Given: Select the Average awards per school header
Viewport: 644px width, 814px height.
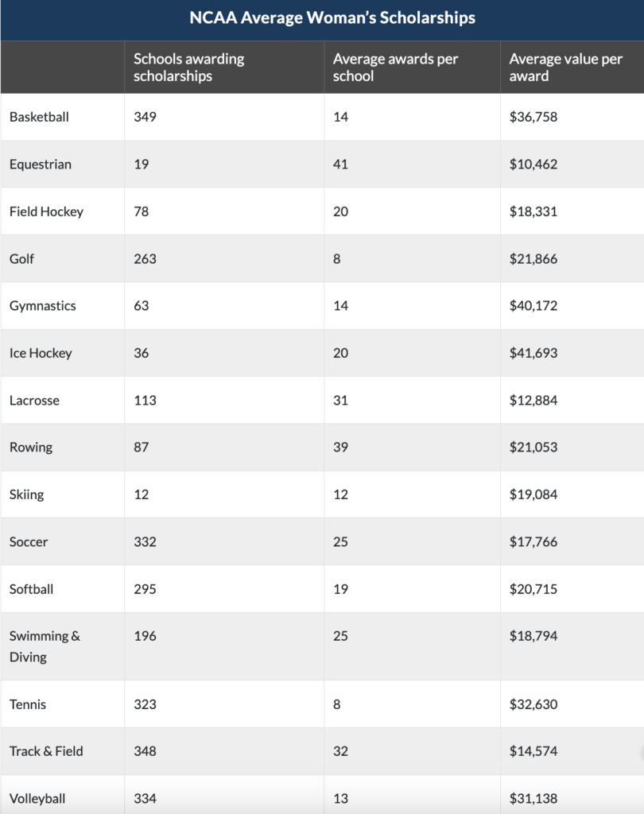Looking at the screenshot, I should tap(395, 67).
